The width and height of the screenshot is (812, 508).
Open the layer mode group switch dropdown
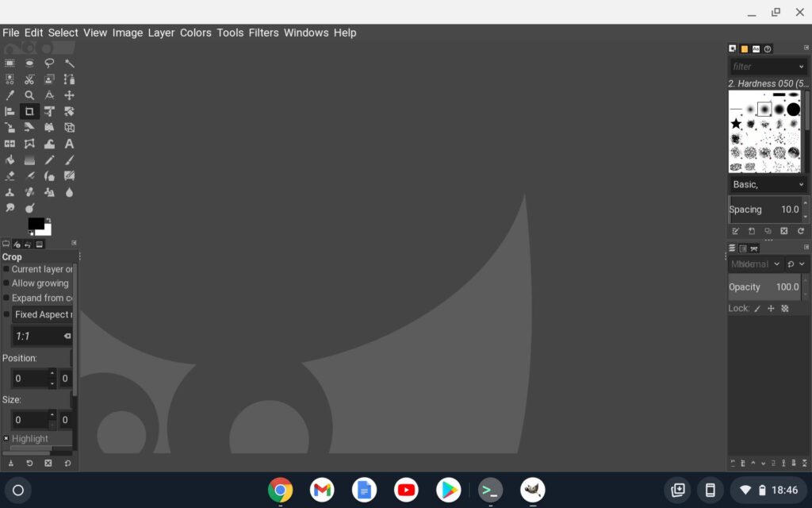[796, 264]
